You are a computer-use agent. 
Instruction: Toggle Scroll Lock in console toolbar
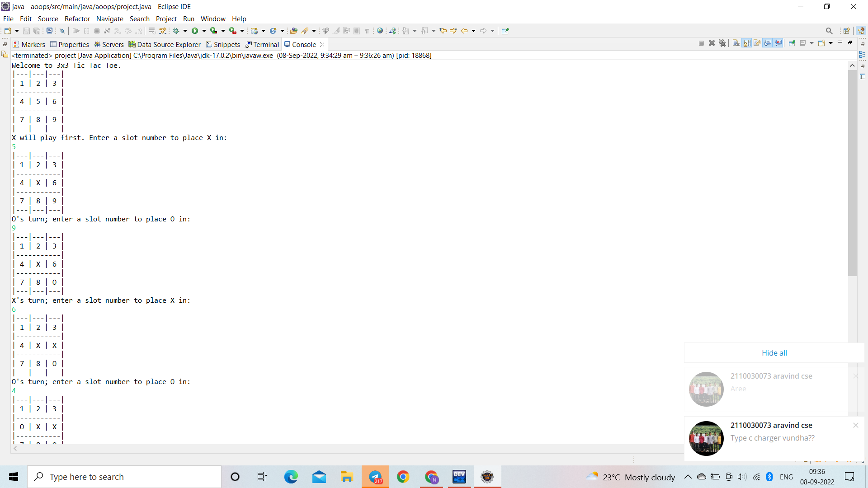(747, 43)
